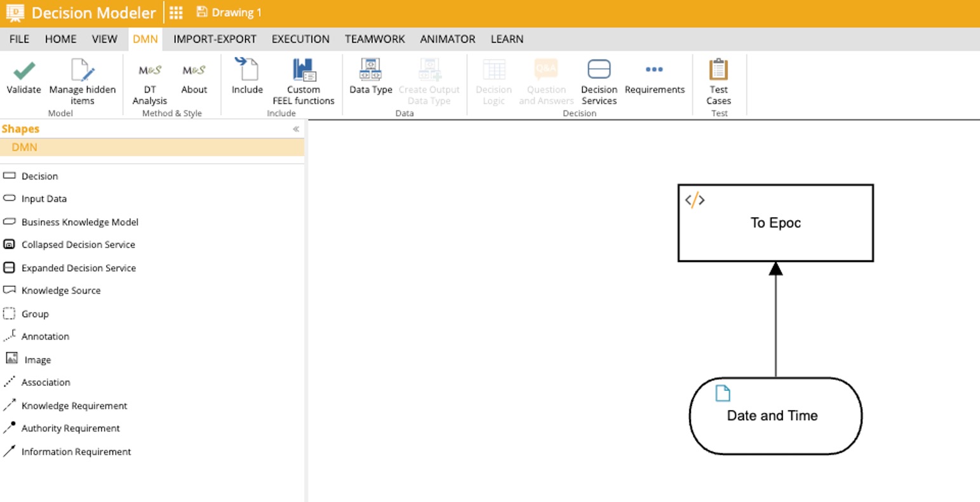Open Manage hidden items
980x502 pixels.
point(83,70)
